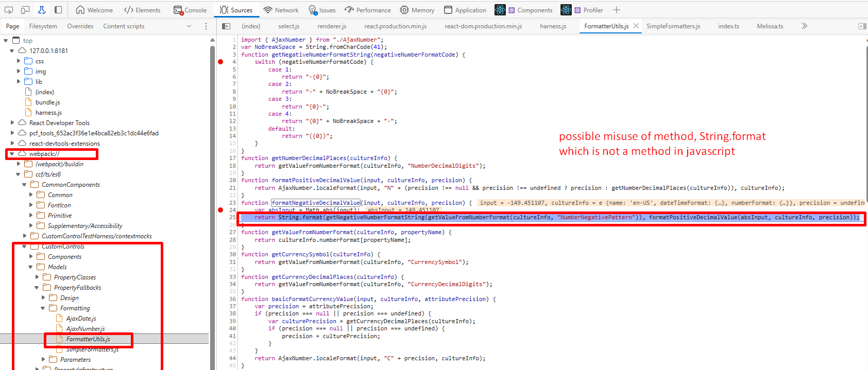The width and height of the screenshot is (868, 370).
Task: Open the Issues tab
Action: 322,10
